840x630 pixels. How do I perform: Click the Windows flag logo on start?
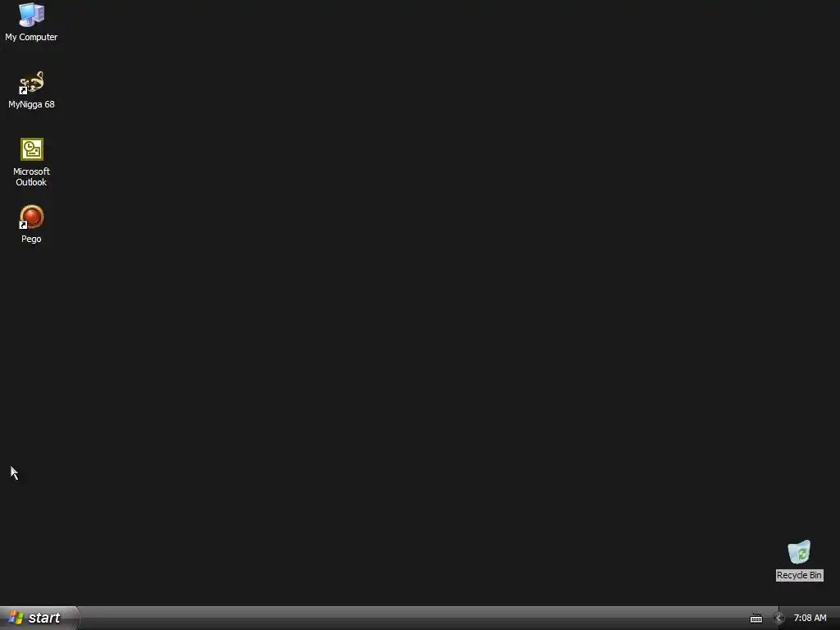[x=16, y=618]
